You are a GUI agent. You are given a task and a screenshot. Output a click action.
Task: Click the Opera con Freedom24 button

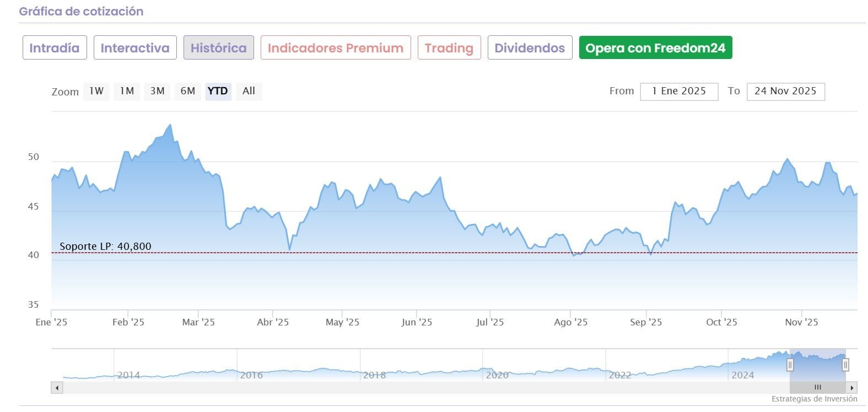(655, 48)
